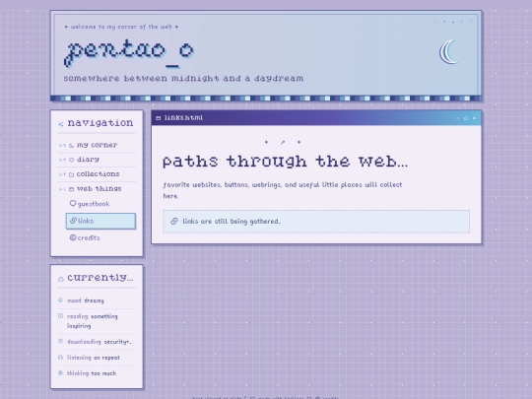
Task: Open the 'my corner' navigation link
Action: tap(97, 145)
